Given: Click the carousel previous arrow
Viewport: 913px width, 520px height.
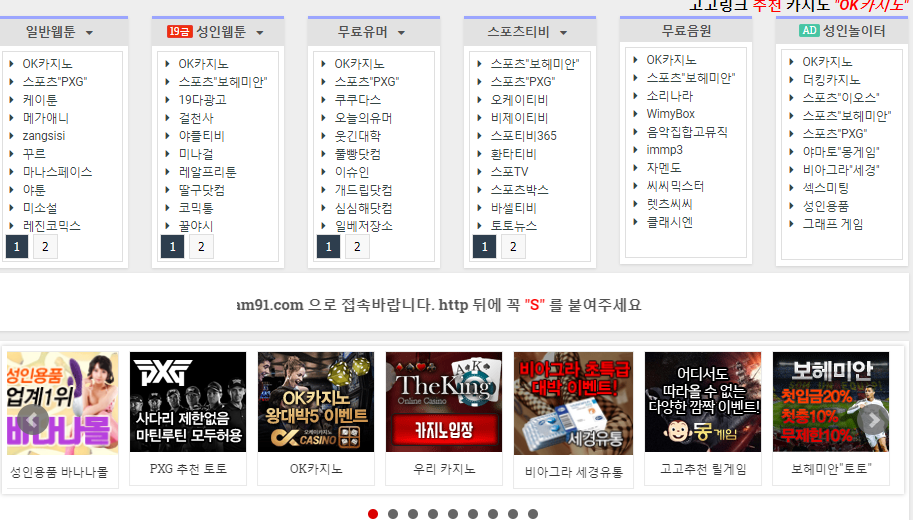Looking at the screenshot, I should click(x=33, y=419).
